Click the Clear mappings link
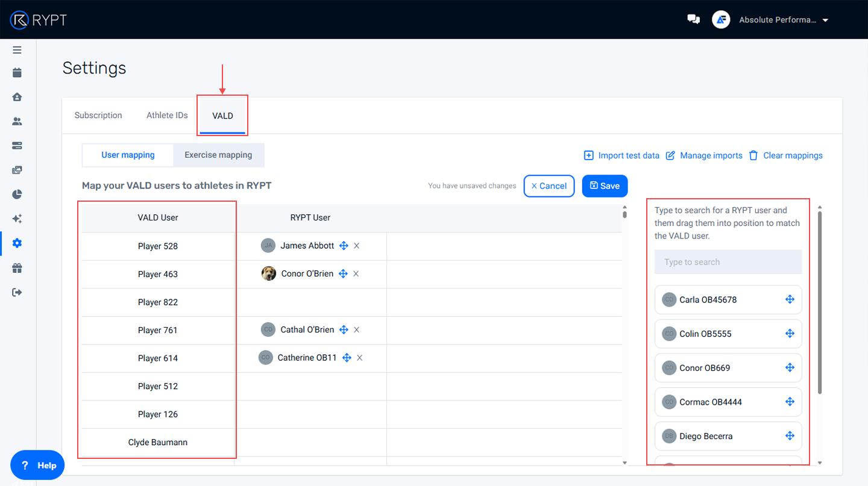Viewport: 868px width, 486px height. point(785,155)
